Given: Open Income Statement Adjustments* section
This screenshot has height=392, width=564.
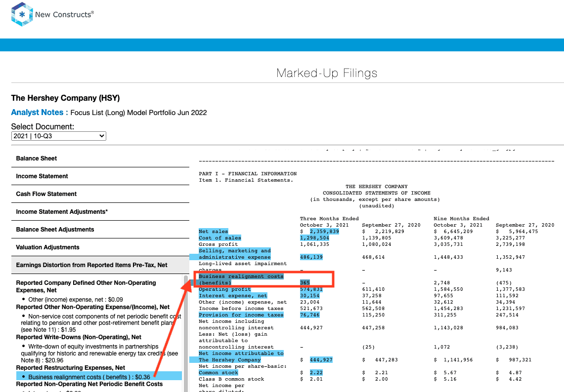Looking at the screenshot, I should point(100,212).
